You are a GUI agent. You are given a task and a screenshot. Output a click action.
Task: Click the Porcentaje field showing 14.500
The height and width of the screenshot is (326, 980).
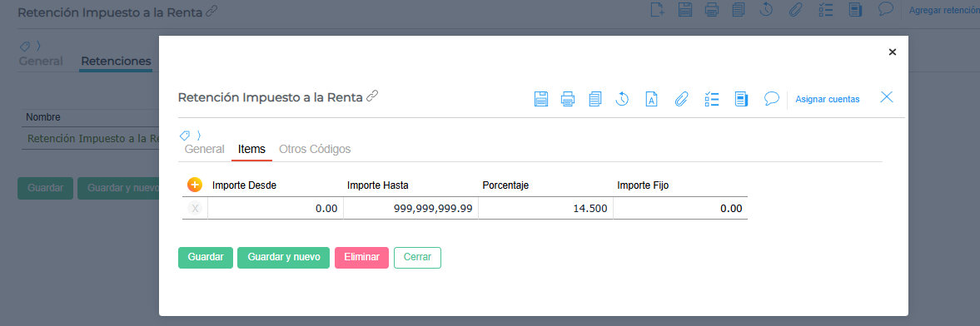click(545, 209)
